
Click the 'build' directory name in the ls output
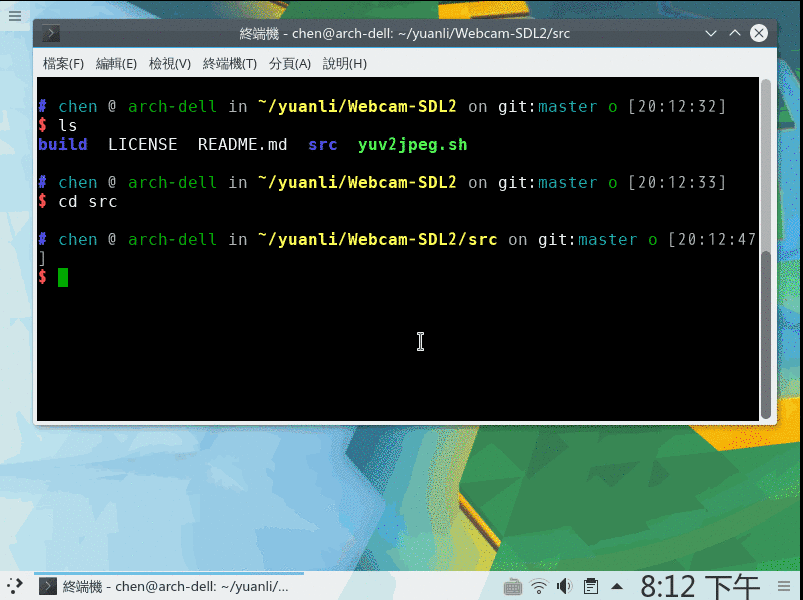[x=63, y=145]
